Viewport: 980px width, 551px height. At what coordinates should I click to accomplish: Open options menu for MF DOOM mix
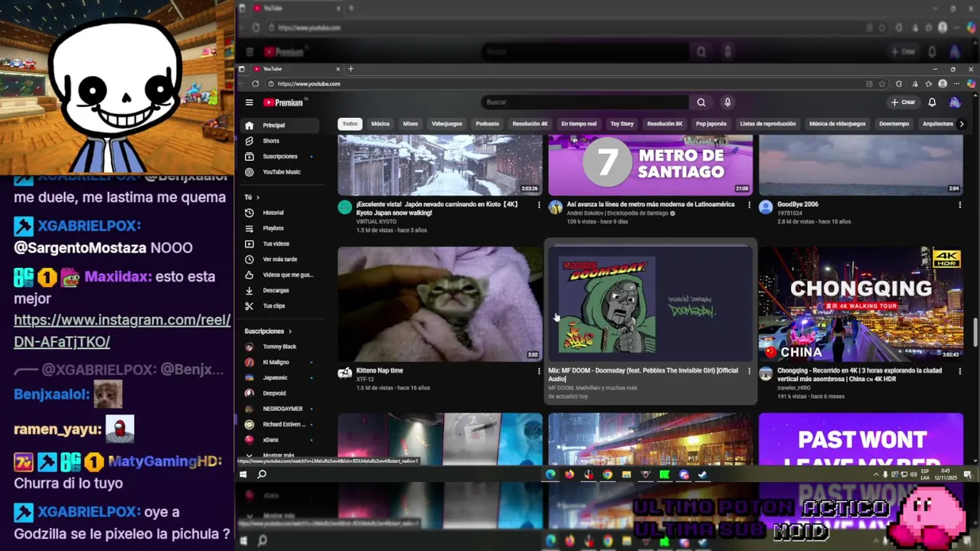(x=749, y=371)
